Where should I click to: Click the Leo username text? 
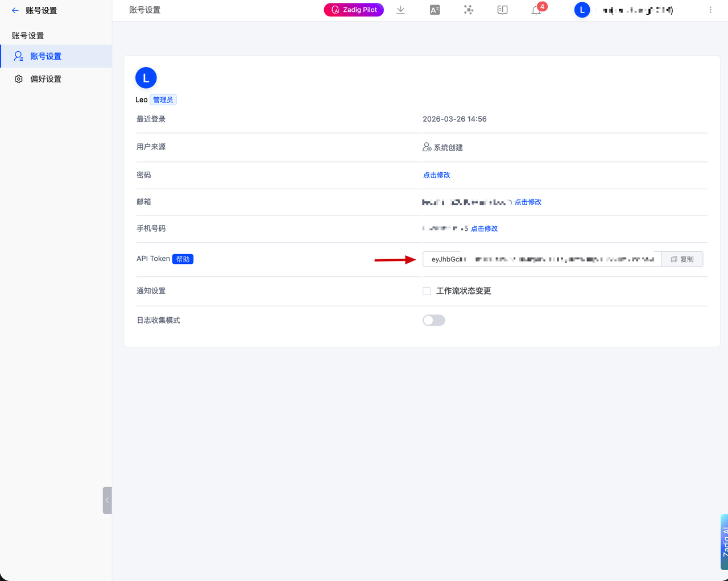pyautogui.click(x=142, y=99)
